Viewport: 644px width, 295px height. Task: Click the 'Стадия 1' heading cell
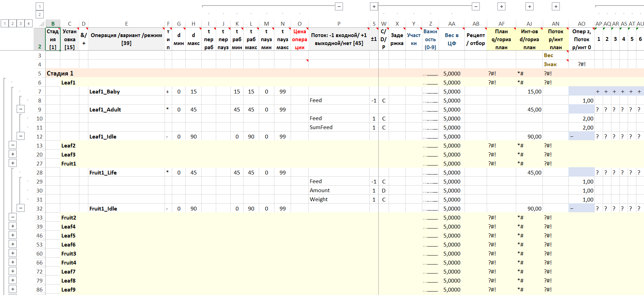(x=60, y=73)
